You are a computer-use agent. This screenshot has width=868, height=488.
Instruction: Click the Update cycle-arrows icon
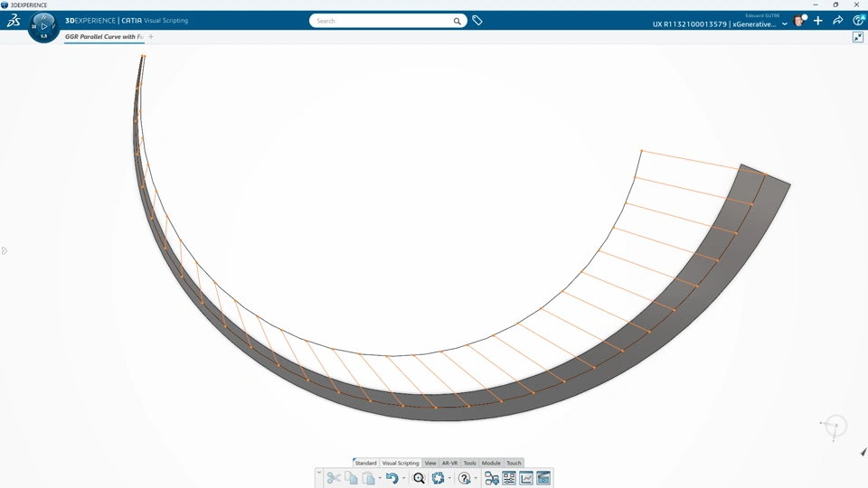[x=438, y=478]
